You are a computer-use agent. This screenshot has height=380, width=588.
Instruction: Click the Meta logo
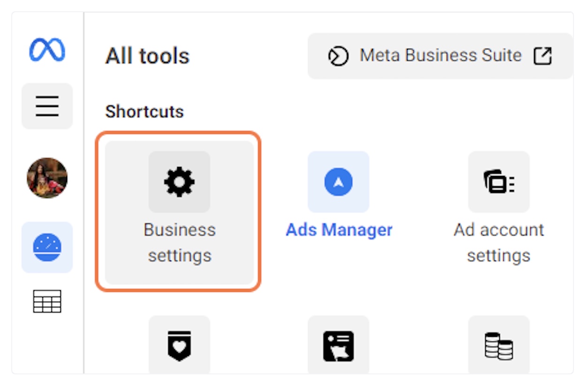pyautogui.click(x=47, y=50)
